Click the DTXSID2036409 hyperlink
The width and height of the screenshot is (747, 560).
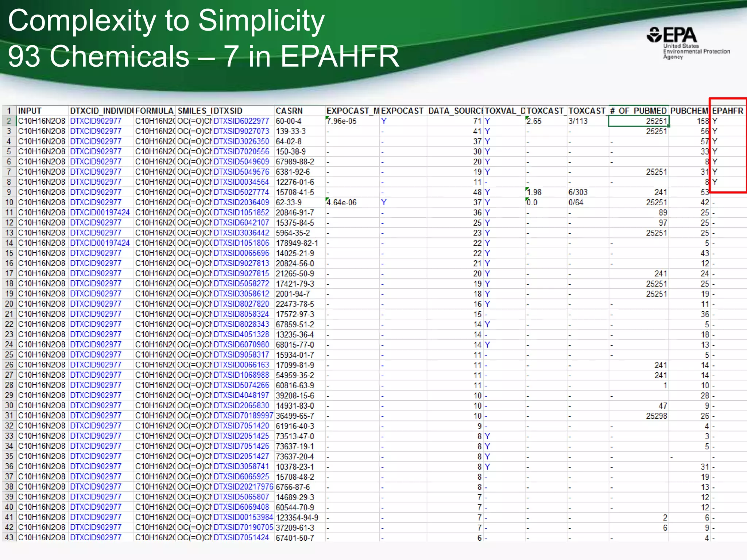tap(241, 202)
